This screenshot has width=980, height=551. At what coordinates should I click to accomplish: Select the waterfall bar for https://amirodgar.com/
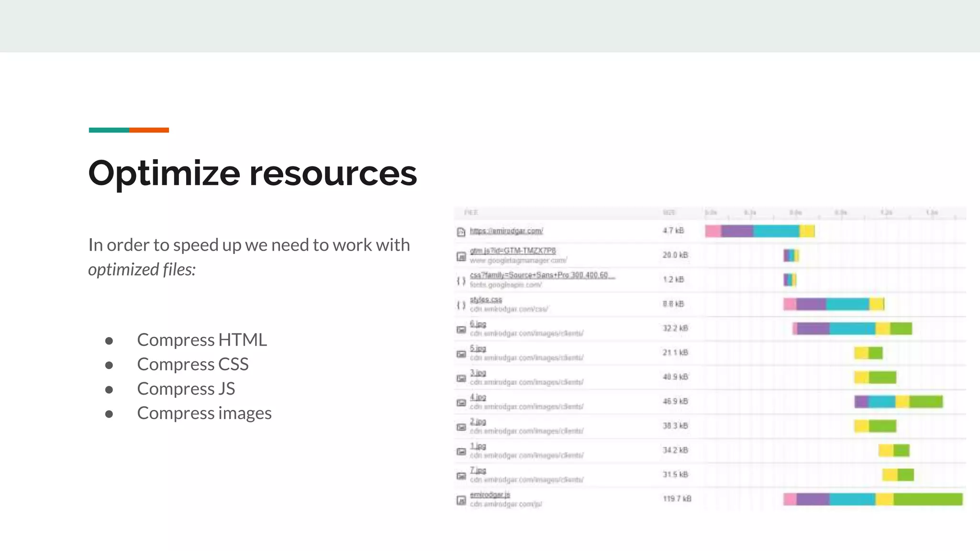tap(760, 231)
